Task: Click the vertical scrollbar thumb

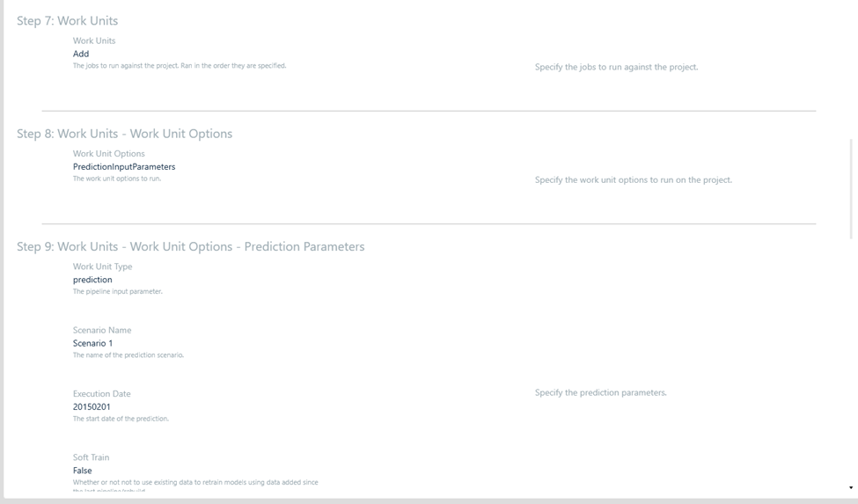Action: [851, 187]
